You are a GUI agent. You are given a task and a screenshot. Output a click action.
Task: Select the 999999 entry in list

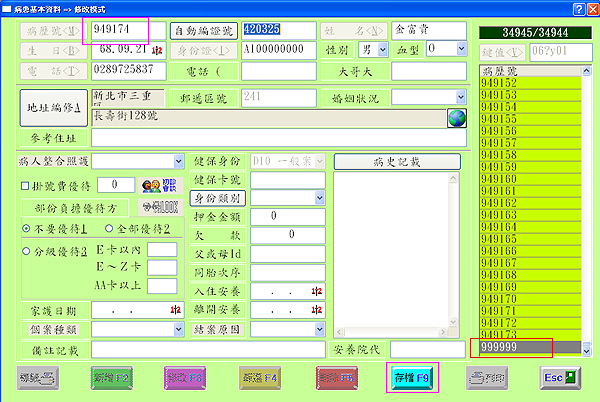511,348
